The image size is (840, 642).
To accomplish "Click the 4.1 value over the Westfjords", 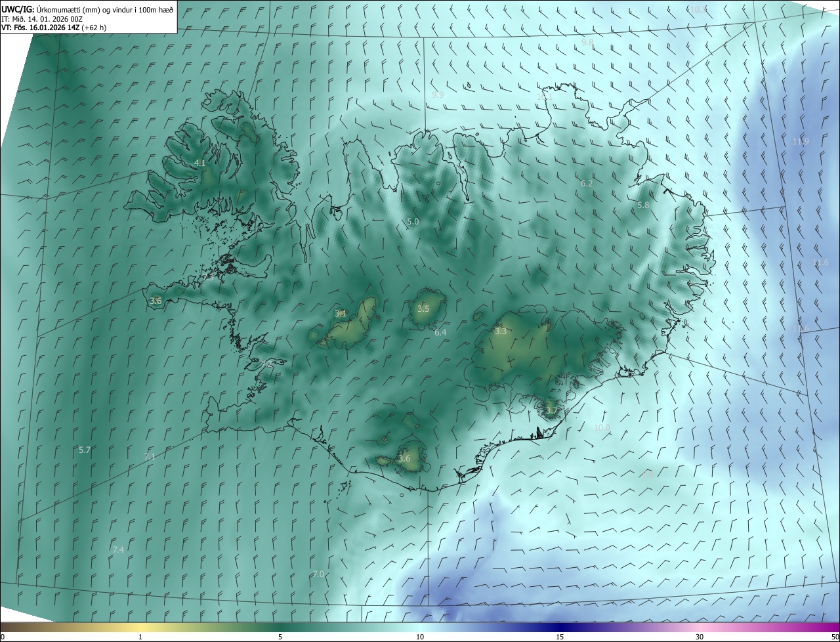I will click(x=200, y=163).
